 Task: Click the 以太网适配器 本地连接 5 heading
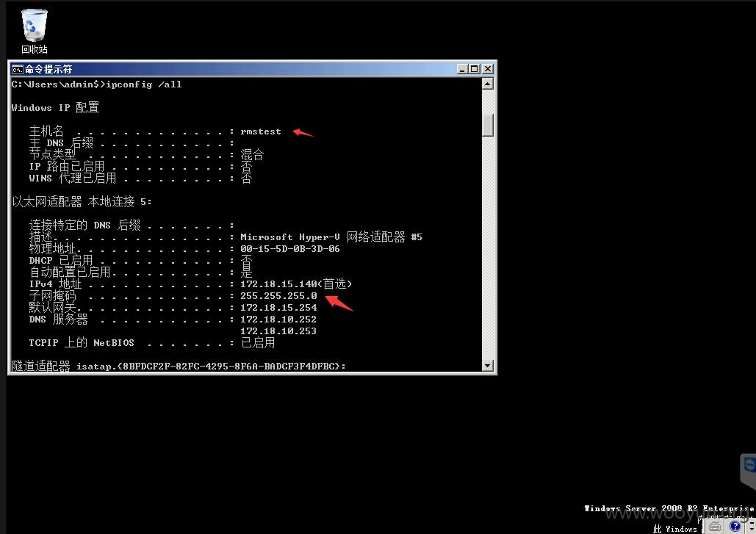pos(82,201)
